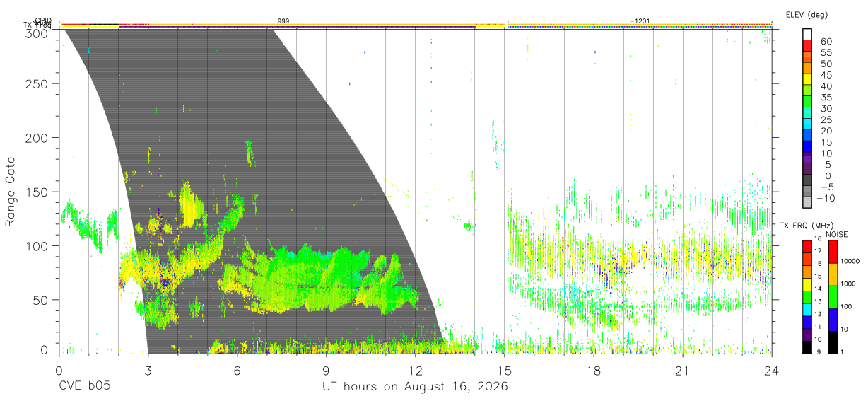The height and width of the screenshot is (401, 868).
Task: Click the 12 tick on the UT hours axis
Action: (415, 371)
